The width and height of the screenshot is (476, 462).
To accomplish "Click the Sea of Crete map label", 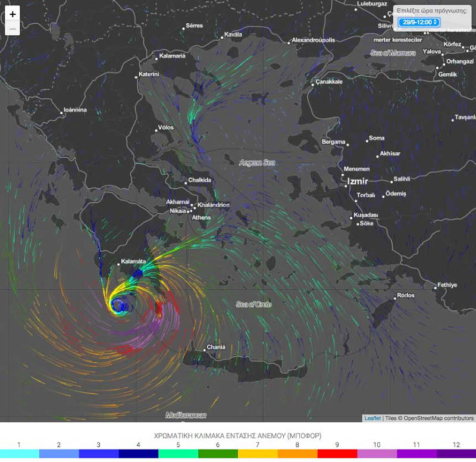I will pyautogui.click(x=253, y=304).
